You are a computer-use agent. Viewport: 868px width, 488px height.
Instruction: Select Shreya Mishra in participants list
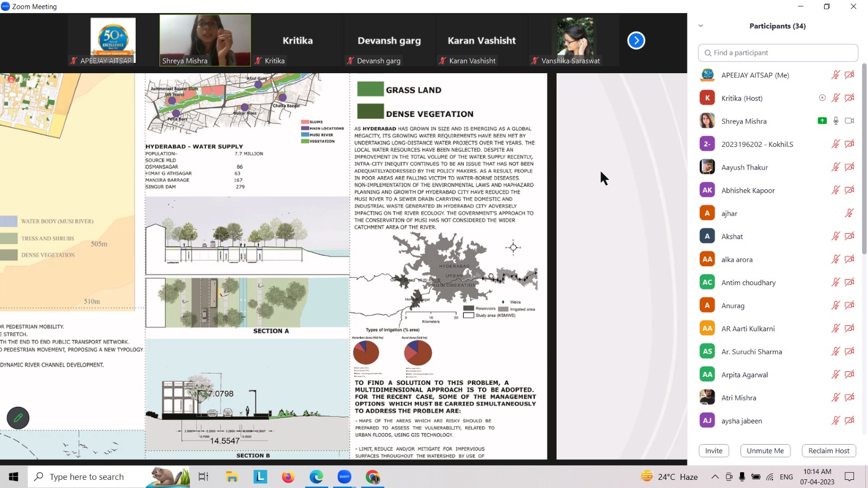pyautogui.click(x=778, y=121)
